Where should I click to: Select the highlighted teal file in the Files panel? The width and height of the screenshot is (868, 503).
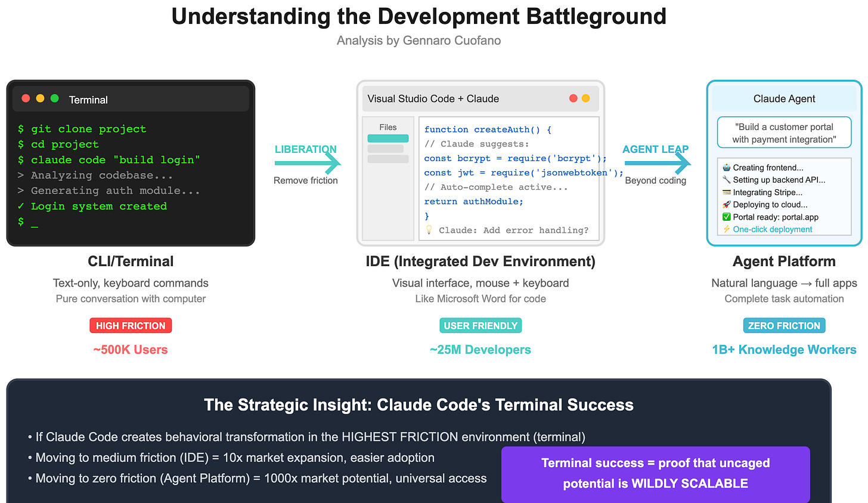point(388,138)
